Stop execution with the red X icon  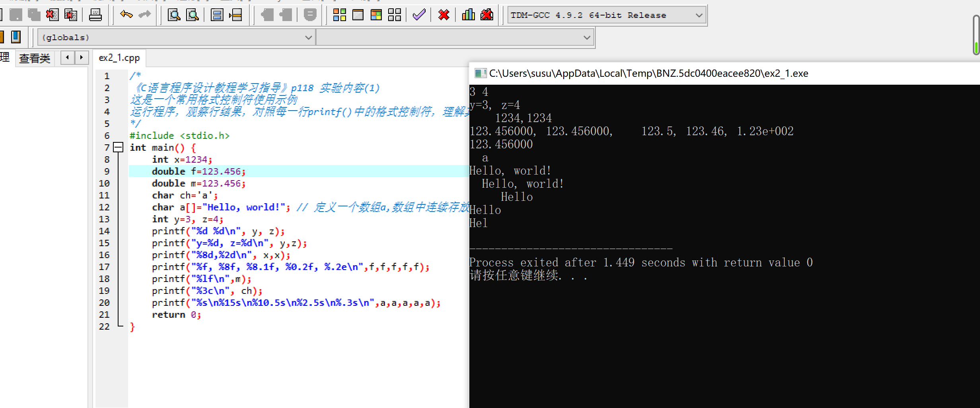coord(443,15)
